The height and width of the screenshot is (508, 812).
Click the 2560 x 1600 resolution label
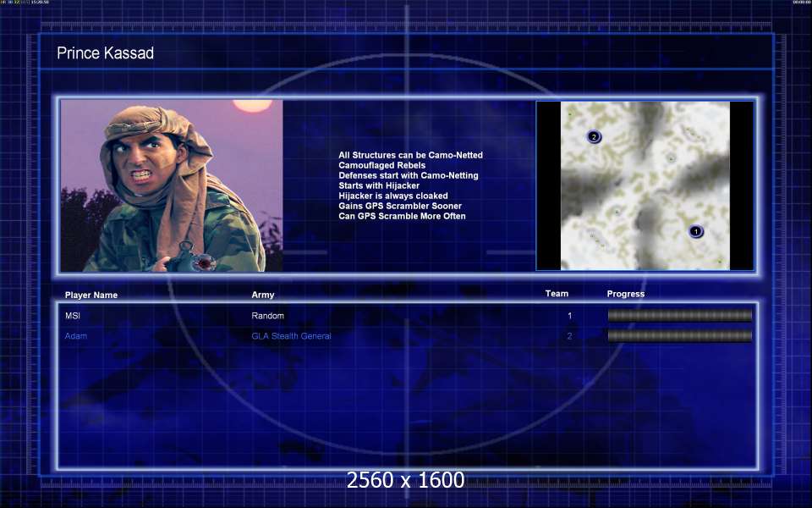click(x=405, y=480)
